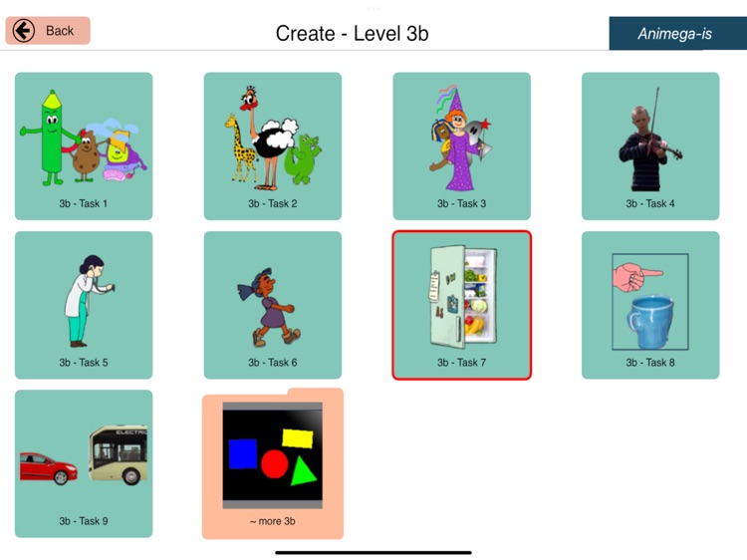747x560 pixels.
Task: Open 3b - Task 9 car and bus tile
Action: point(84,463)
